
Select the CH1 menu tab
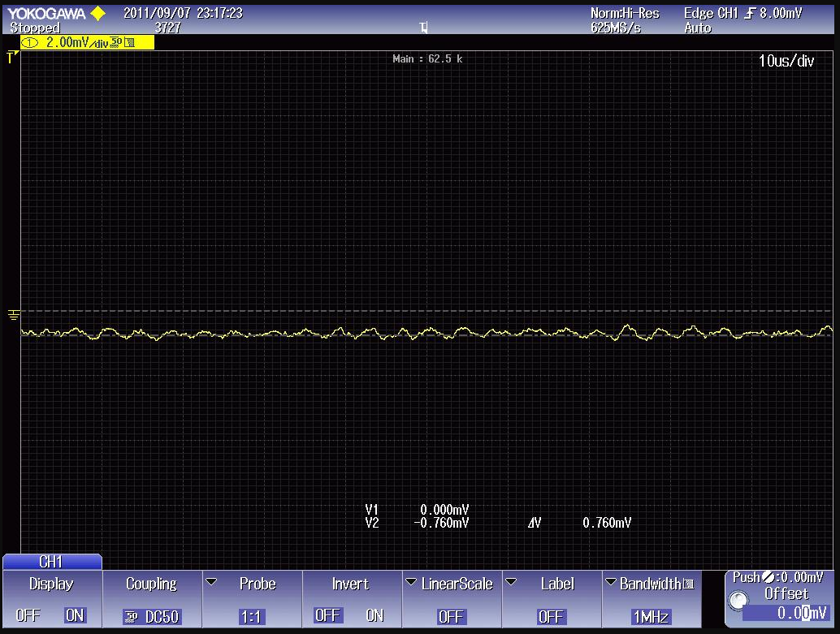(51, 562)
